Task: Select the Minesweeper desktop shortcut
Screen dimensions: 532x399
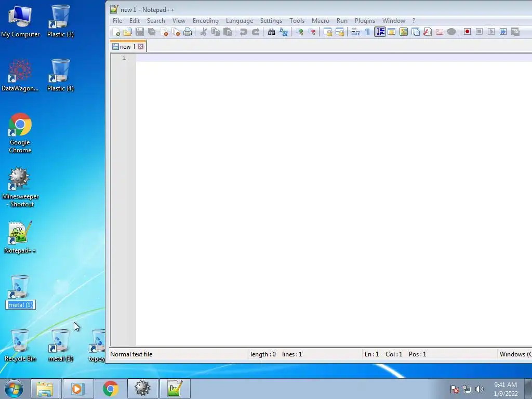Action: (x=20, y=187)
